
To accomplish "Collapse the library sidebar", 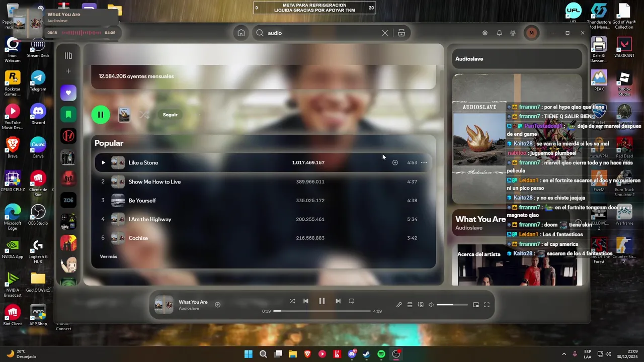I will pyautogui.click(x=68, y=56).
